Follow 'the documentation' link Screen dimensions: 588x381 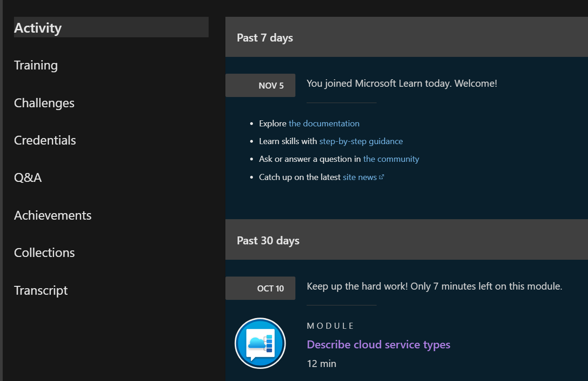324,124
